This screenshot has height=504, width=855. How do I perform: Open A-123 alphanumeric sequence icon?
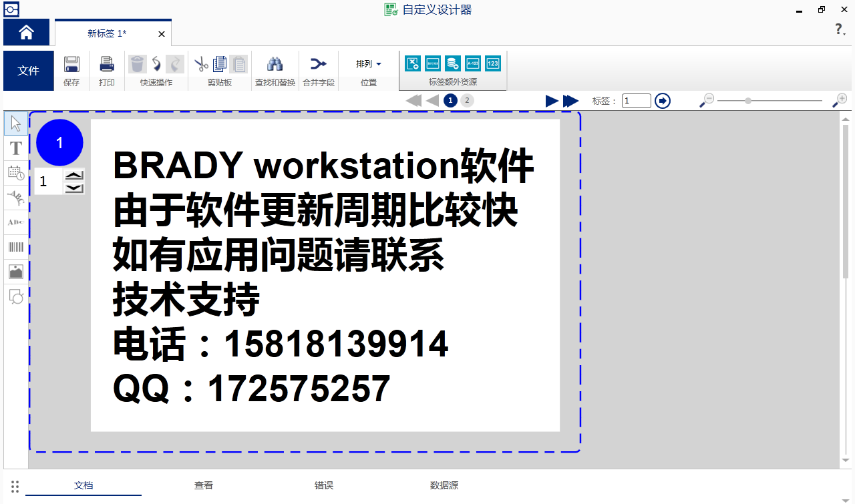coord(473,63)
